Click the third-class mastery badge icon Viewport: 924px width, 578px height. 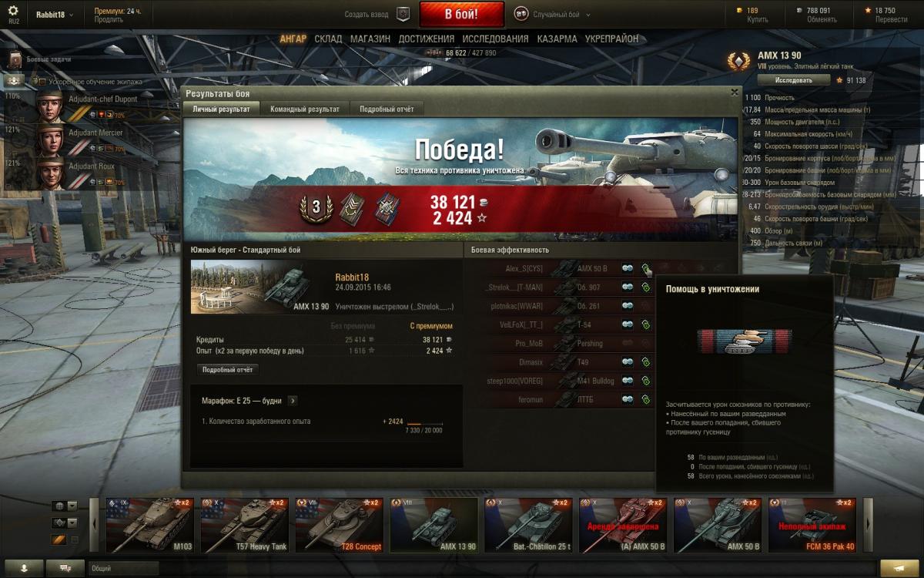click(316, 208)
